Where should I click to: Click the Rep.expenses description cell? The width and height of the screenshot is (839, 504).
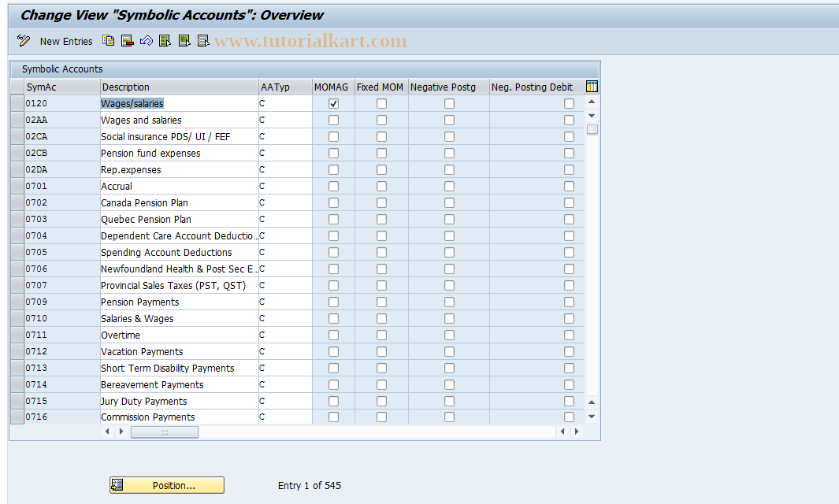(180, 169)
